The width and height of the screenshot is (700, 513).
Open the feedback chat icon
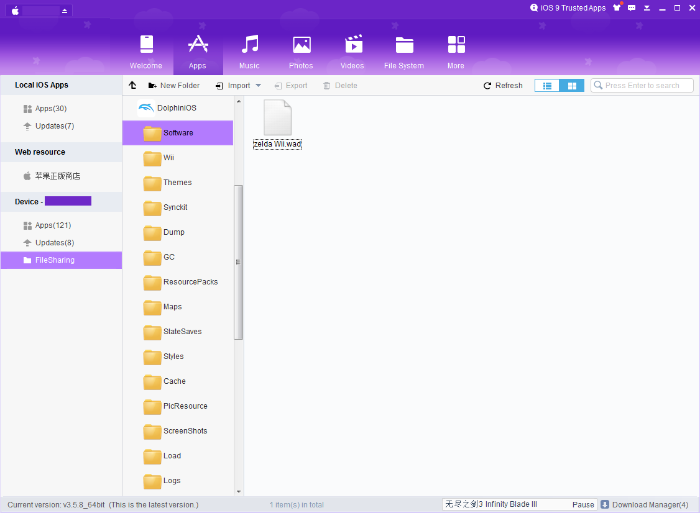coord(632,8)
